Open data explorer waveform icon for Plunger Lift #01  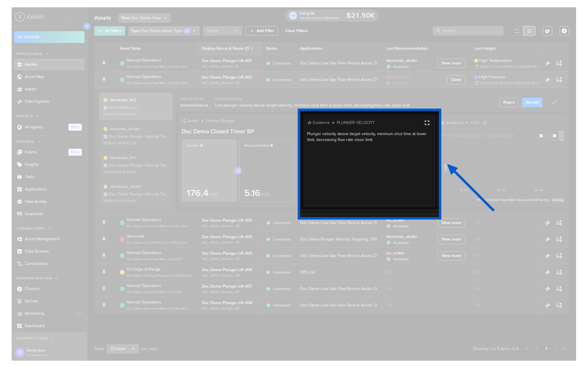coord(548,63)
